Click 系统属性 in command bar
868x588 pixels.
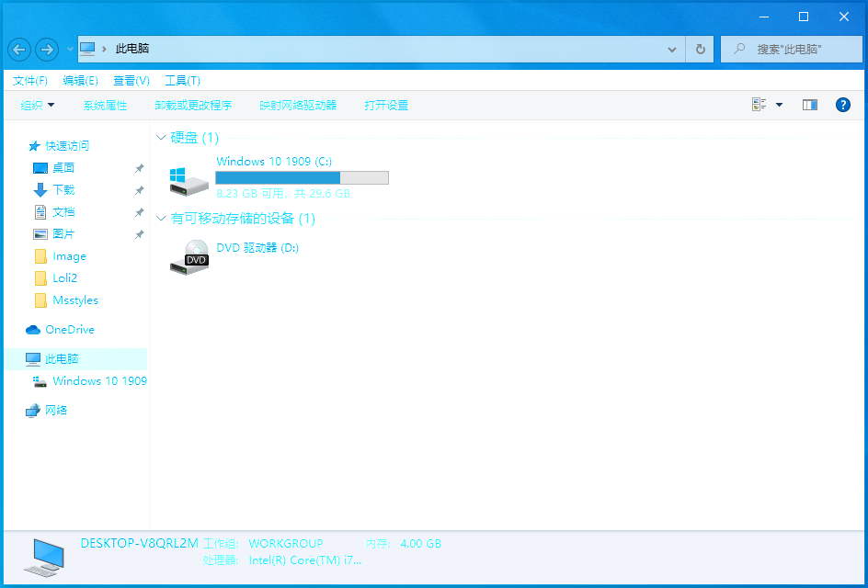105,105
